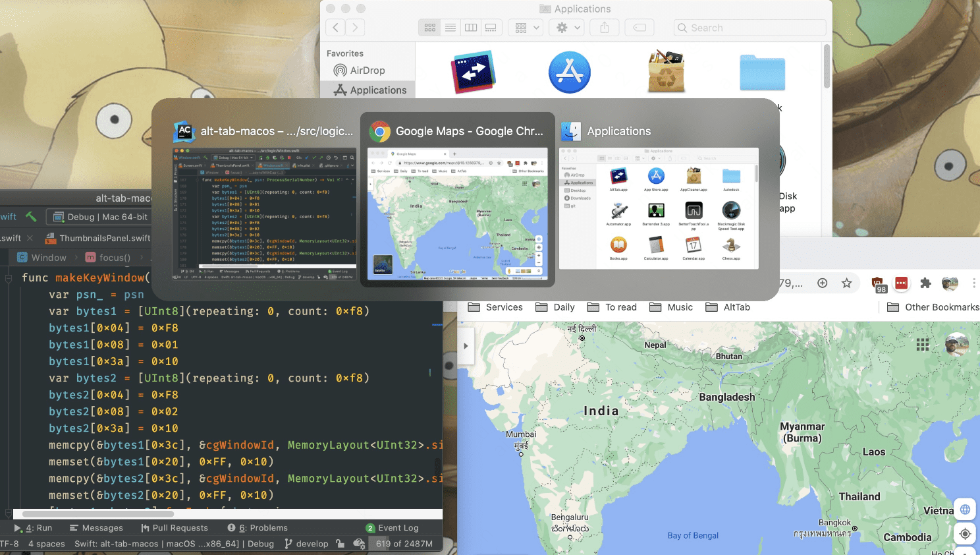Open the Services bookmark folder
The height and width of the screenshot is (555, 980).
pos(495,307)
